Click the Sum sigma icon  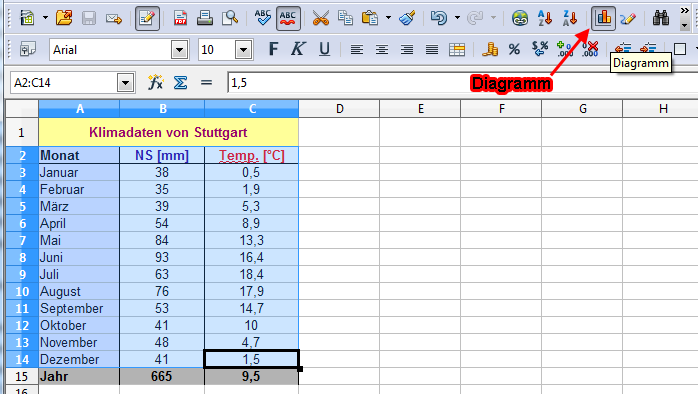pyautogui.click(x=180, y=82)
